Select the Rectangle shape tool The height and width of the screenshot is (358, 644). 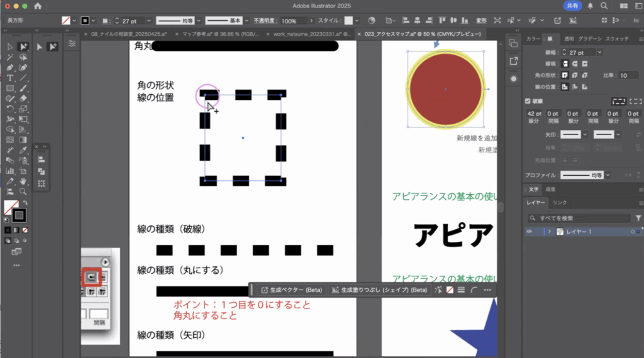[x=10, y=88]
